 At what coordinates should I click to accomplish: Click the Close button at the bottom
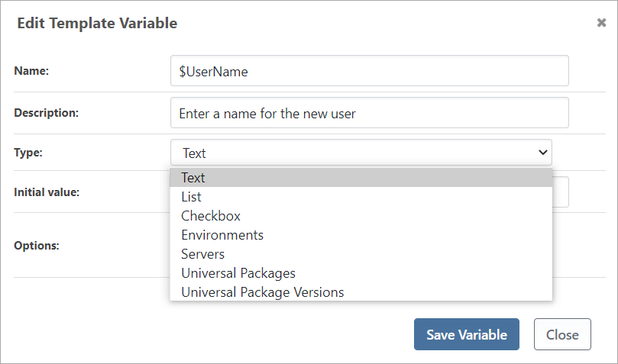(x=561, y=334)
